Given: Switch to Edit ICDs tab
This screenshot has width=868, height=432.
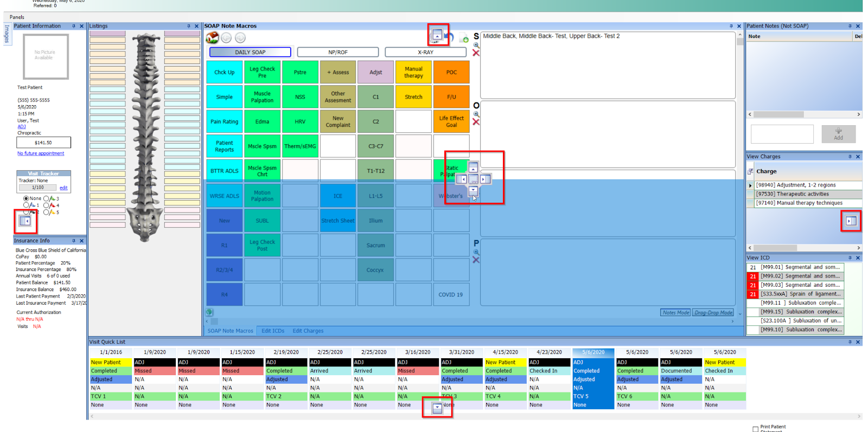Looking at the screenshot, I should click(x=273, y=331).
